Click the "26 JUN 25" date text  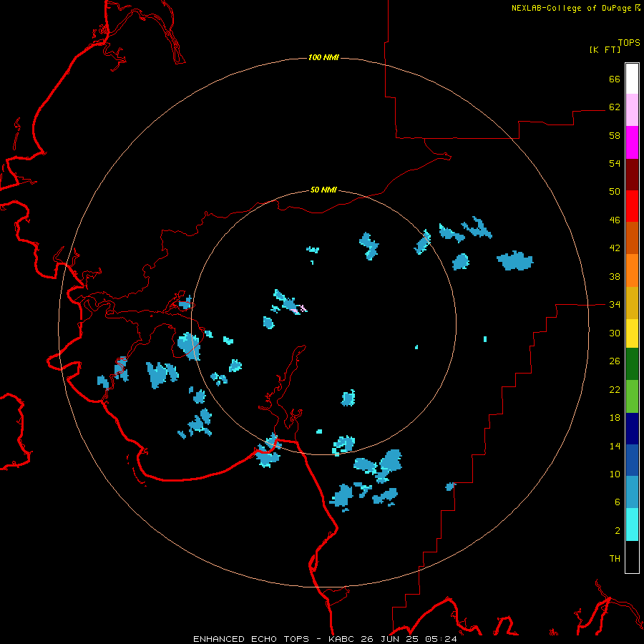pyautogui.click(x=390, y=639)
